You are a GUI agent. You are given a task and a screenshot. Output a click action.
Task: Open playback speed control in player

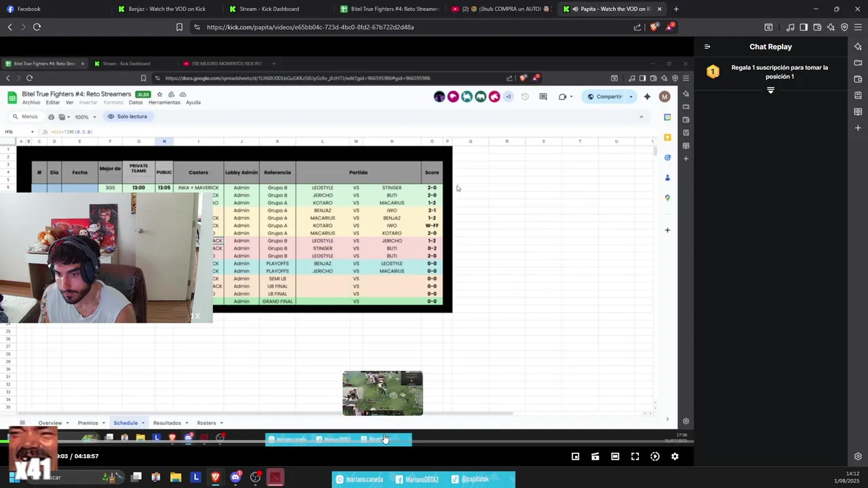pos(655,457)
